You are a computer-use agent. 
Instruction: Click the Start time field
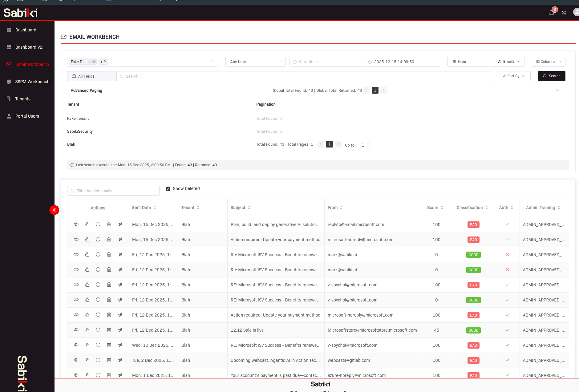click(x=327, y=62)
